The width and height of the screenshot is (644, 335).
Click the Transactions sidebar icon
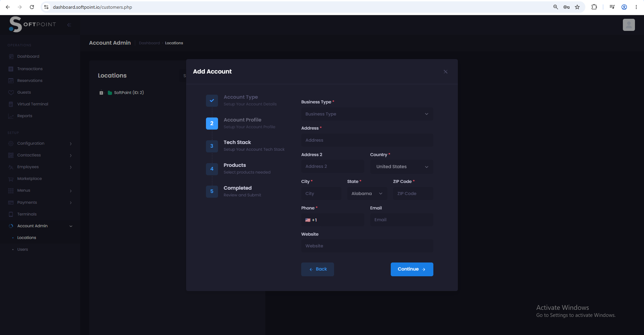coord(11,69)
